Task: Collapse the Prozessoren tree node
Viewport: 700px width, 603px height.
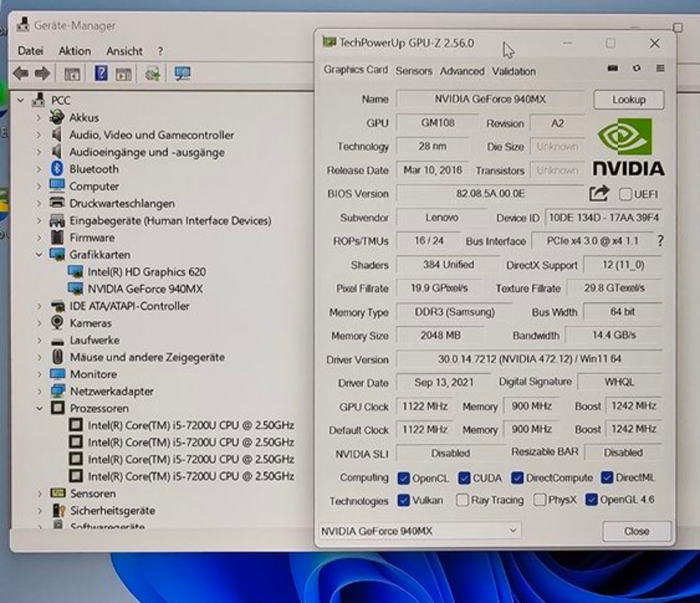Action: (x=39, y=408)
